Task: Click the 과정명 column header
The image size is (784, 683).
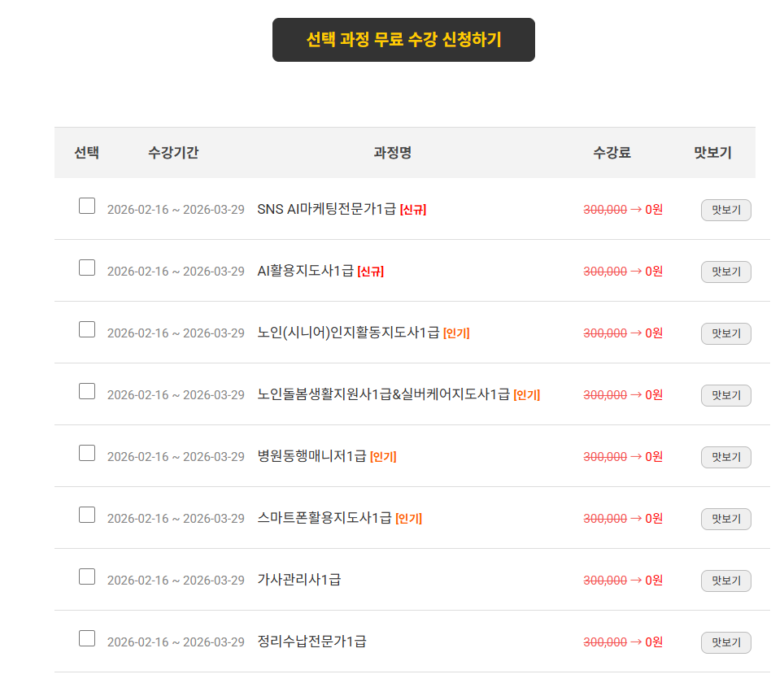Action: click(x=392, y=153)
